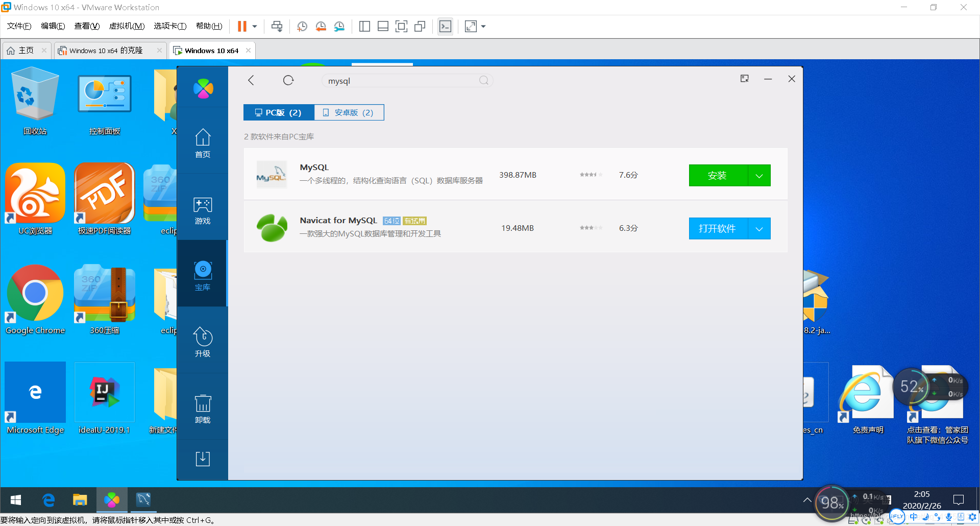Select the idealU-2019.1 desktop icon

(x=104, y=399)
